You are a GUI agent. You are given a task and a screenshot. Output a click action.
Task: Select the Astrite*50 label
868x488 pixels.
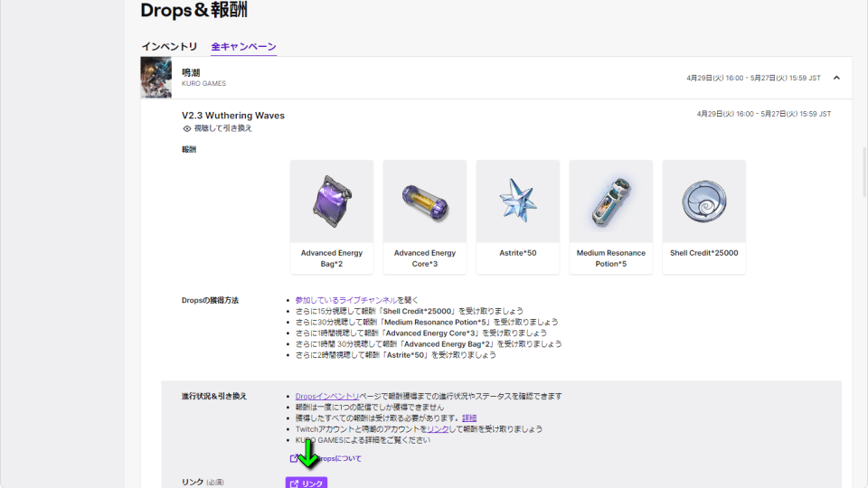pos(517,253)
